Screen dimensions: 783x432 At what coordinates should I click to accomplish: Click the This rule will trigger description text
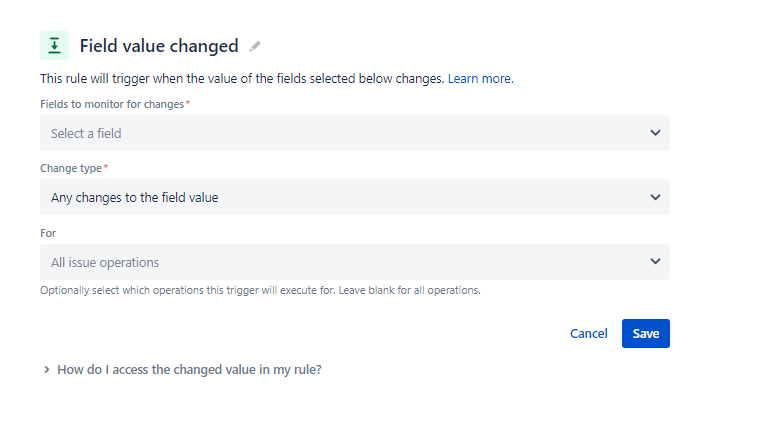tap(240, 78)
